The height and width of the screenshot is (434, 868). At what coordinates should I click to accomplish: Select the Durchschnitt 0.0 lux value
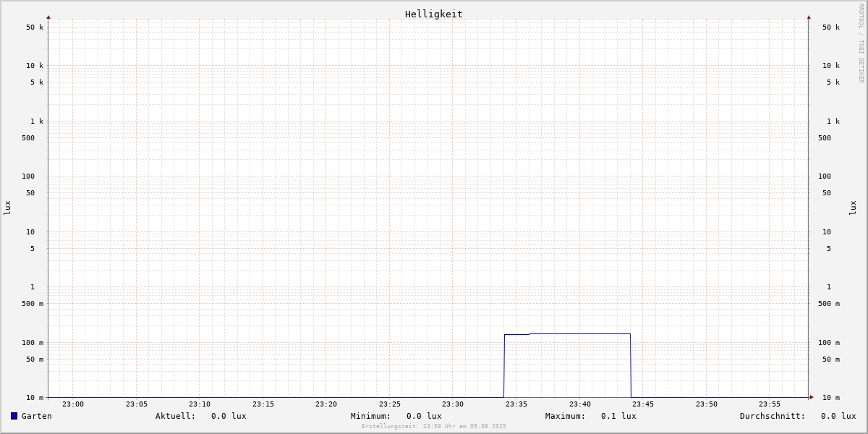coord(838,416)
